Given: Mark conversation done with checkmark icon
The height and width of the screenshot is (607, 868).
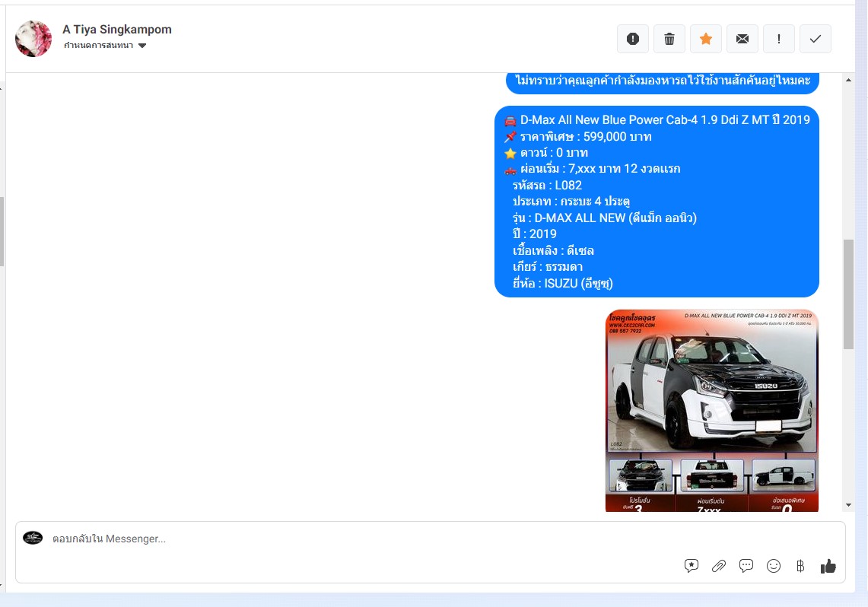Looking at the screenshot, I should tap(816, 39).
